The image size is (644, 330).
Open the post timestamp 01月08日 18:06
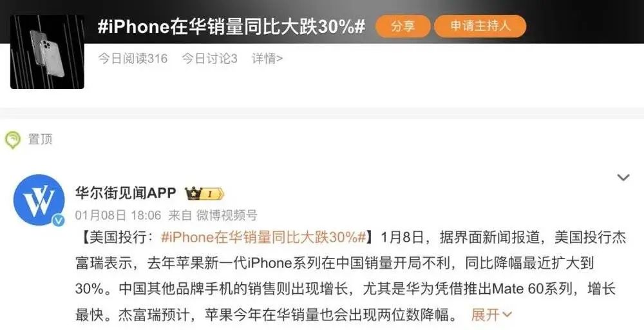click(x=118, y=215)
